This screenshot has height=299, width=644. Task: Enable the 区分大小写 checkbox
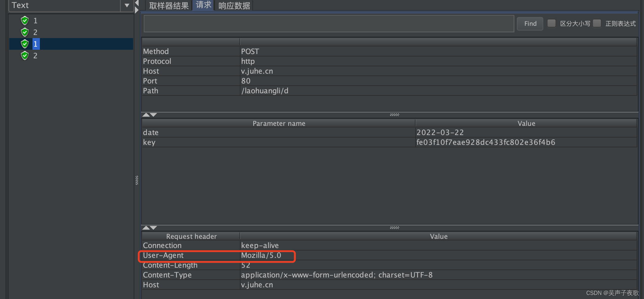552,23
